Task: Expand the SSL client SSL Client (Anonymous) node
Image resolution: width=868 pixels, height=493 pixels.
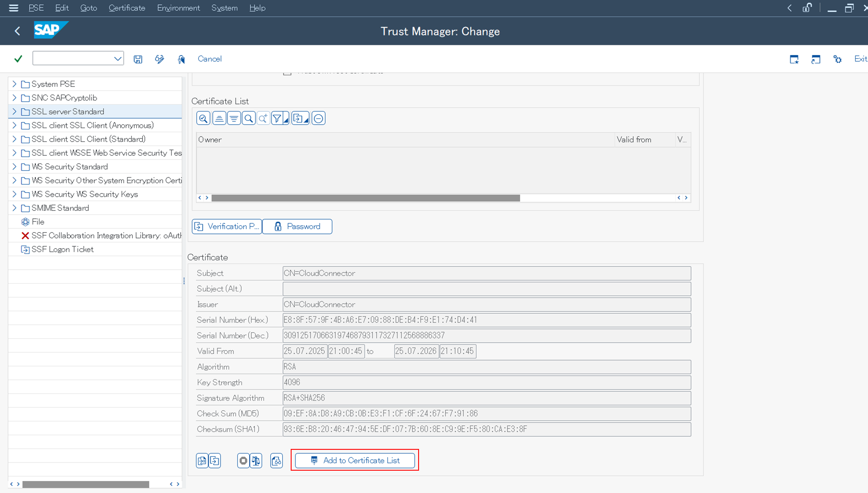Action: pos(14,125)
